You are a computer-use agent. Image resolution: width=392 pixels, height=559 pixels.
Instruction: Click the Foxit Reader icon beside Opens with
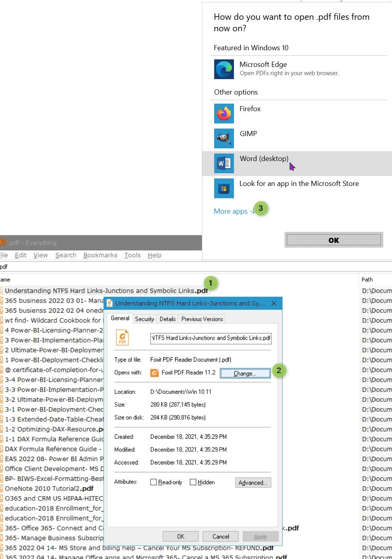(155, 373)
